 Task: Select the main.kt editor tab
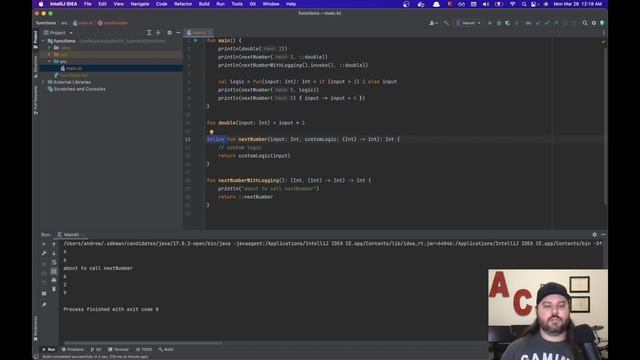[x=198, y=33]
